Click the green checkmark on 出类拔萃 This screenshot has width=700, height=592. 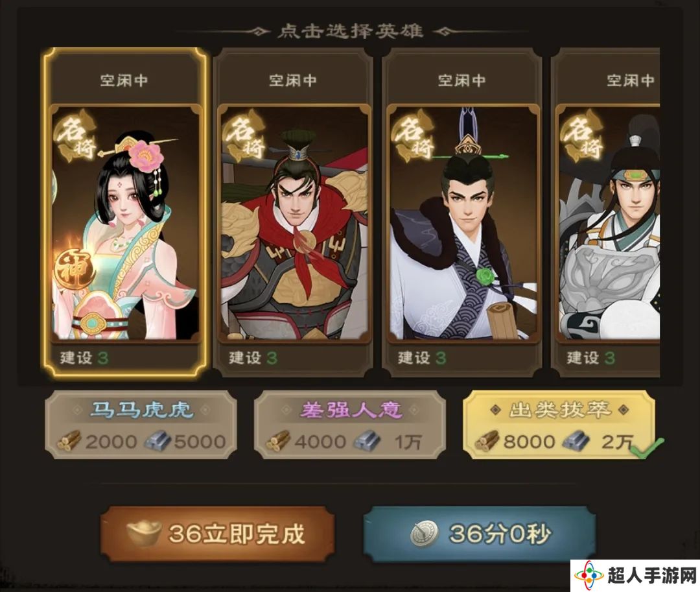click(x=647, y=448)
